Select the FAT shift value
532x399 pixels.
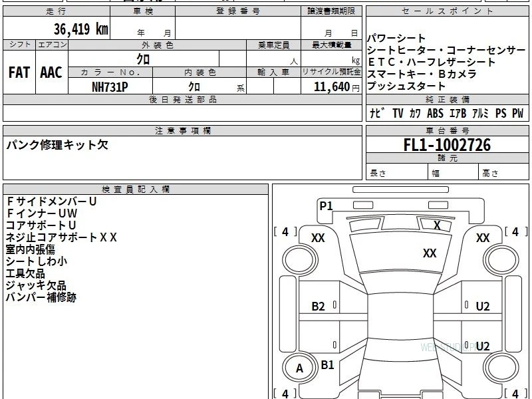19,72
